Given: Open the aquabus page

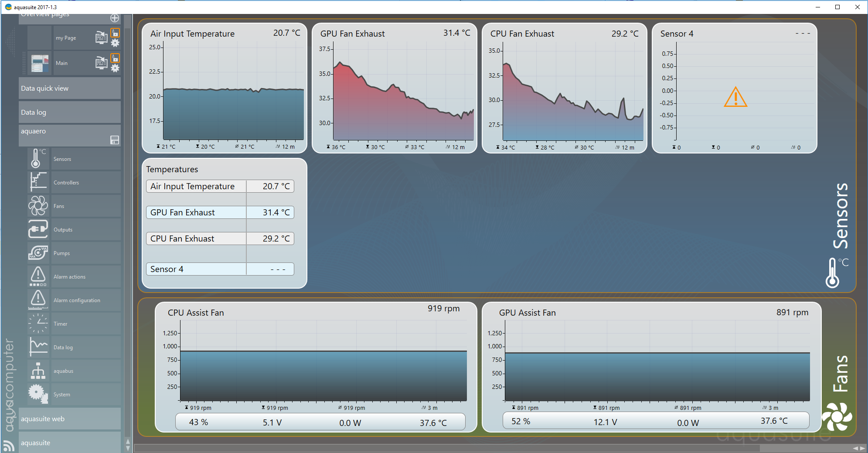Looking at the screenshot, I should 86,371.
